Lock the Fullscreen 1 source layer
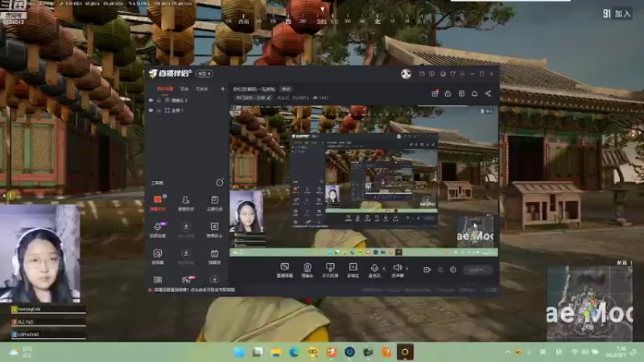Viewport: 644px width, 362px height. tap(159, 110)
